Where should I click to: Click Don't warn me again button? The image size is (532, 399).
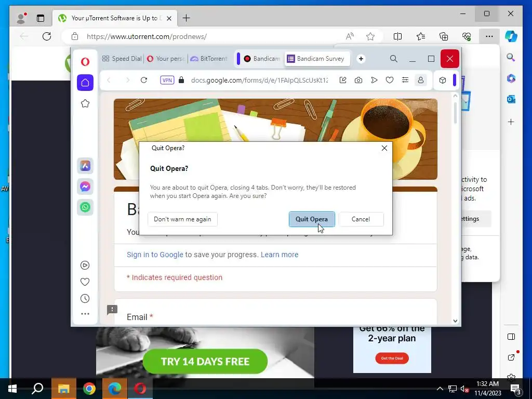(x=182, y=219)
